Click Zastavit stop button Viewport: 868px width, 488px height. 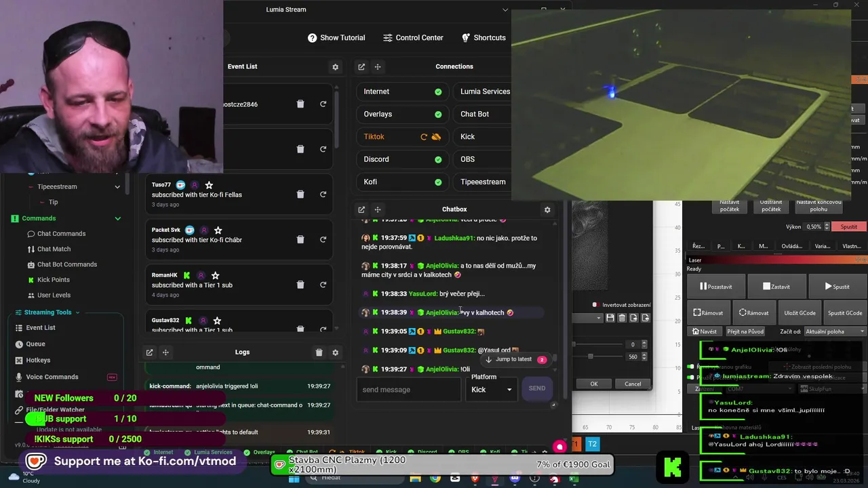click(776, 287)
